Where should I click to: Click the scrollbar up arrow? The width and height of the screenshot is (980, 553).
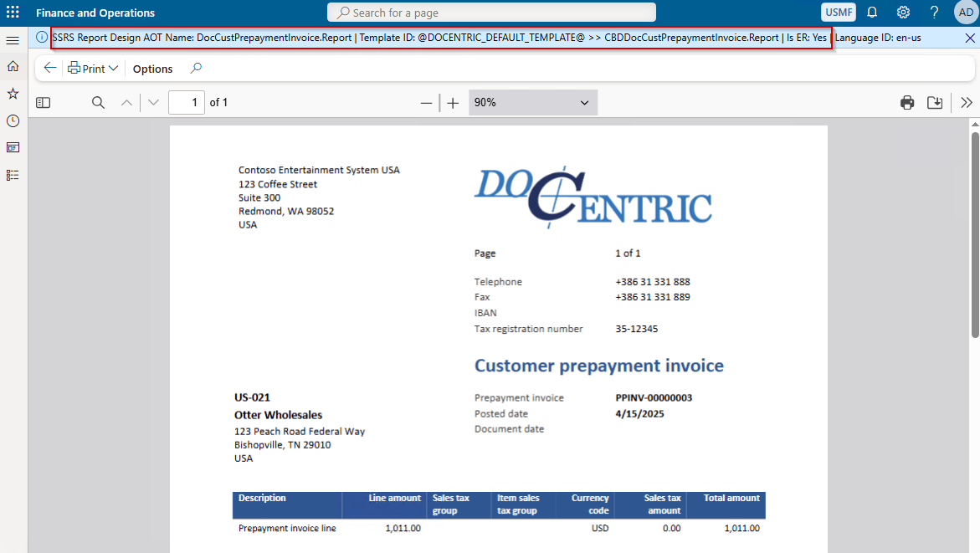(x=975, y=124)
